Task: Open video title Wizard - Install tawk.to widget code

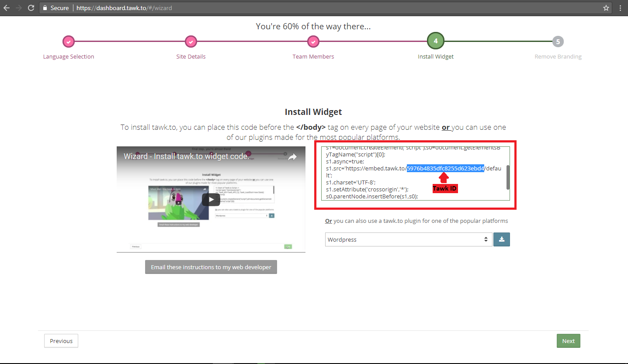Action: point(187,156)
